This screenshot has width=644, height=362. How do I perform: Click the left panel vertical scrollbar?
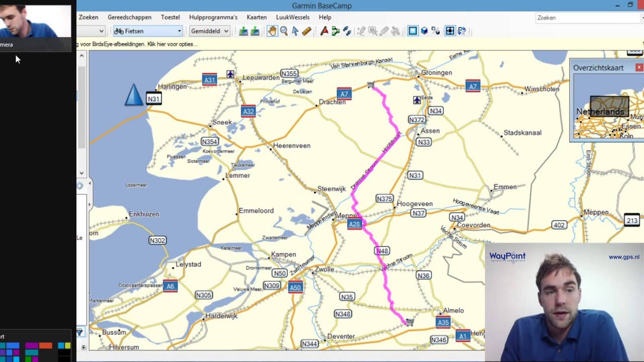82,107
